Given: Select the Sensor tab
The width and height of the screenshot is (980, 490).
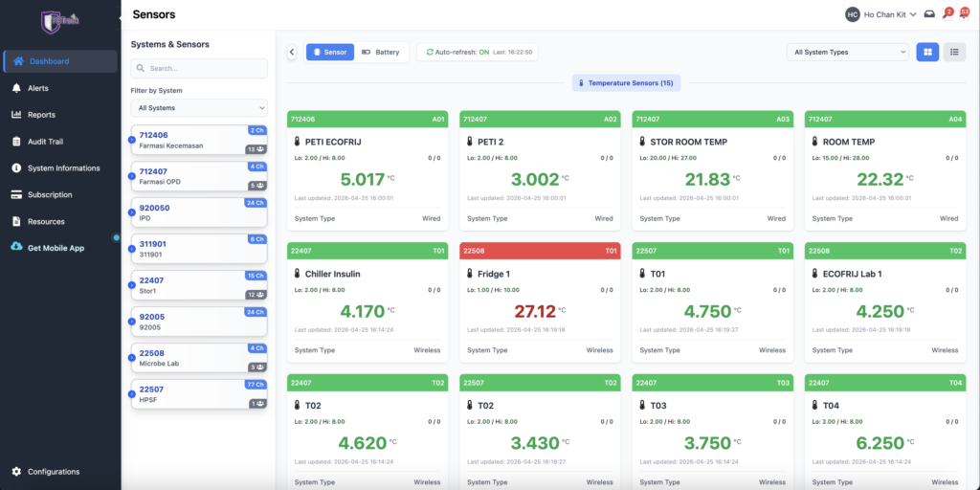Looking at the screenshot, I should tap(330, 52).
